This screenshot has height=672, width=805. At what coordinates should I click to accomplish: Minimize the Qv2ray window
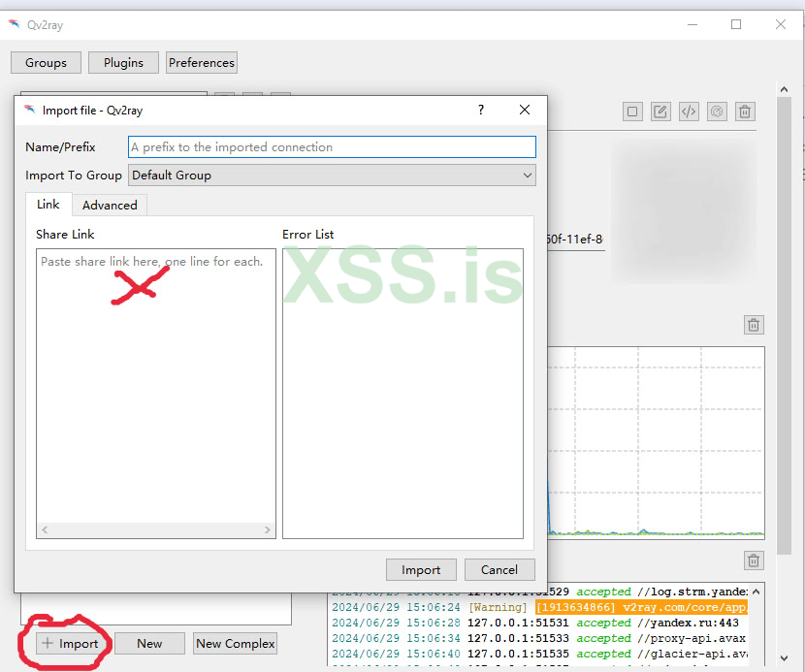(692, 24)
